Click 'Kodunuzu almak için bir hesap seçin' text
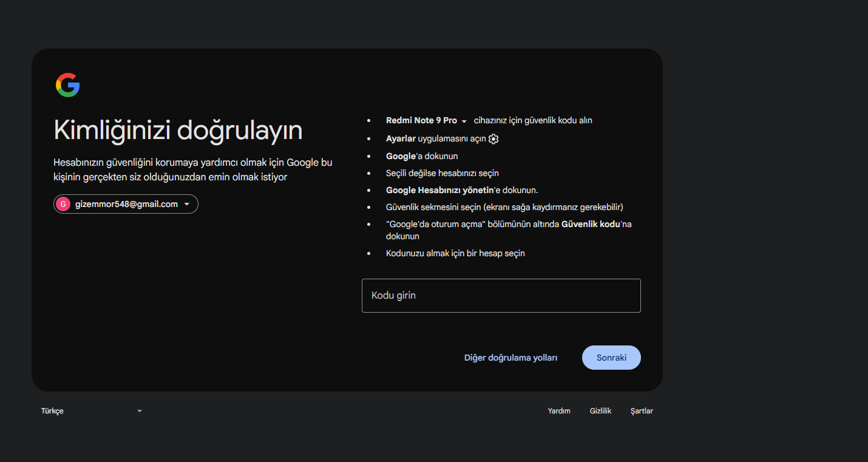The height and width of the screenshot is (462, 868). (455, 253)
